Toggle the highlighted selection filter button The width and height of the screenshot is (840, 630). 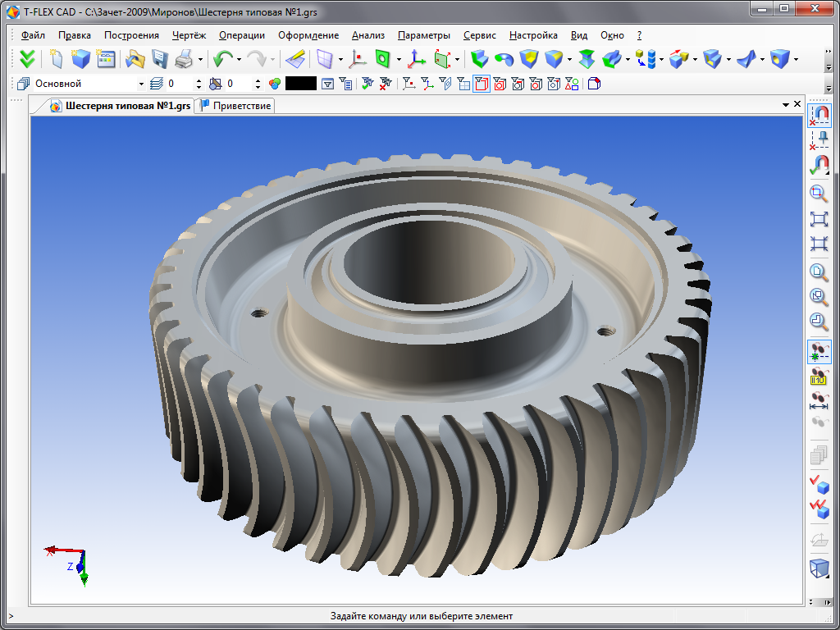click(x=482, y=84)
